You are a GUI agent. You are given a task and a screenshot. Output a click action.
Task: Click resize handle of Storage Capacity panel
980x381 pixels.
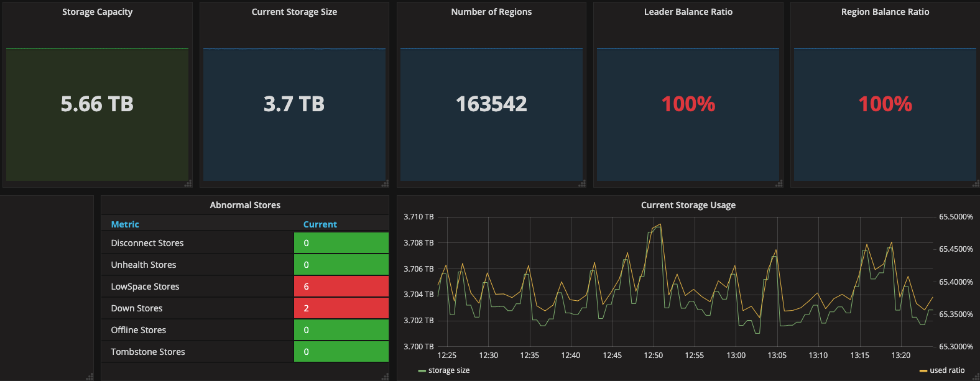pos(188,184)
